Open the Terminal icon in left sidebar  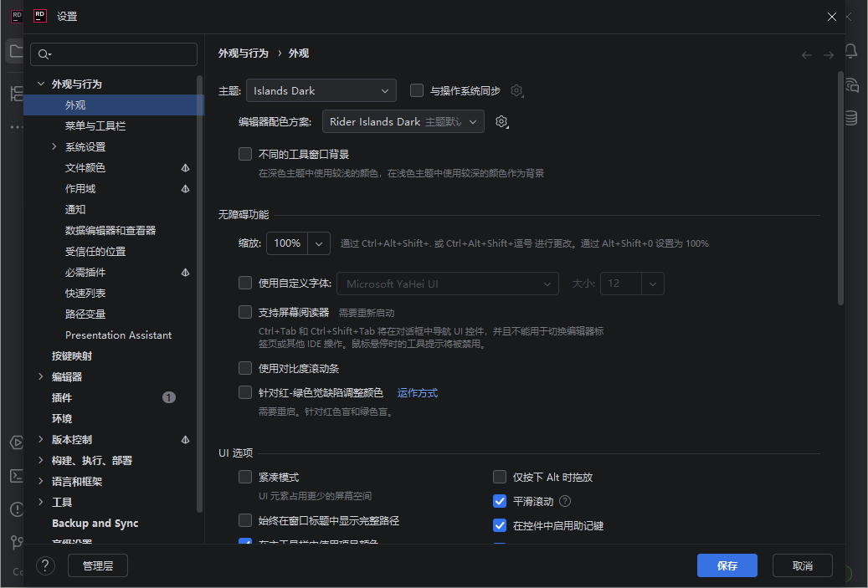click(x=18, y=475)
